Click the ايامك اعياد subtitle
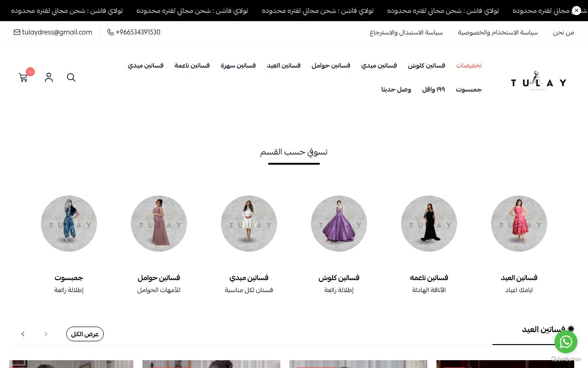The image size is (588, 368). [519, 290]
